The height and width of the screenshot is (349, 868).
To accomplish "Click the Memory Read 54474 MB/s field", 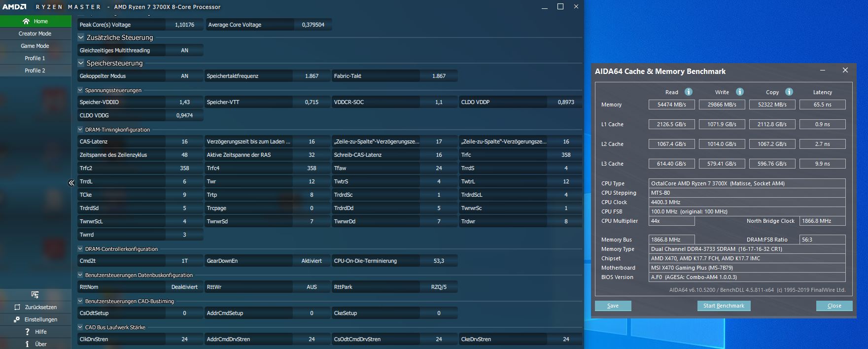I will pos(671,105).
